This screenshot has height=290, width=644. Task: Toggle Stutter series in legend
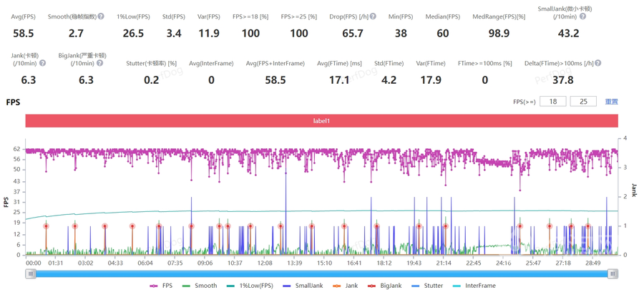426,286
